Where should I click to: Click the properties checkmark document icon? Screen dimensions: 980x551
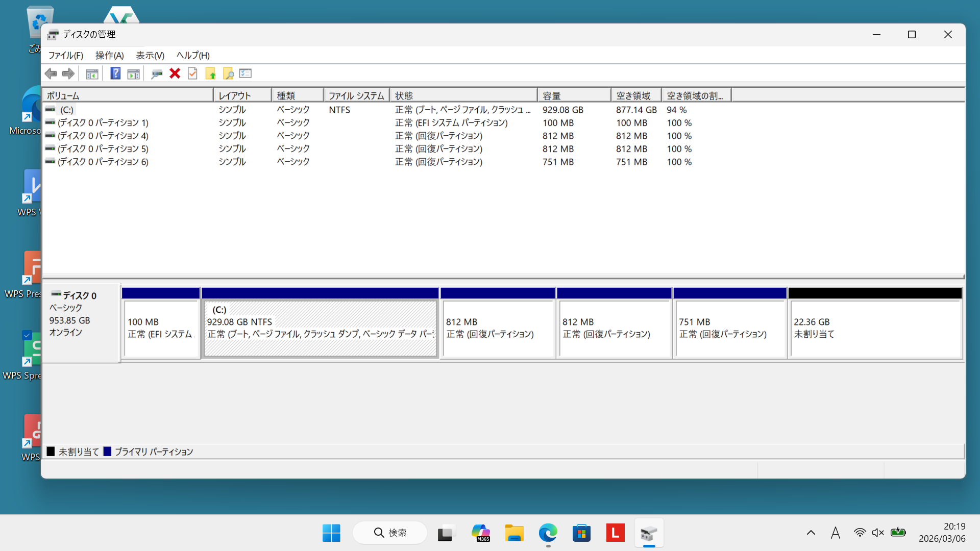tap(192, 73)
